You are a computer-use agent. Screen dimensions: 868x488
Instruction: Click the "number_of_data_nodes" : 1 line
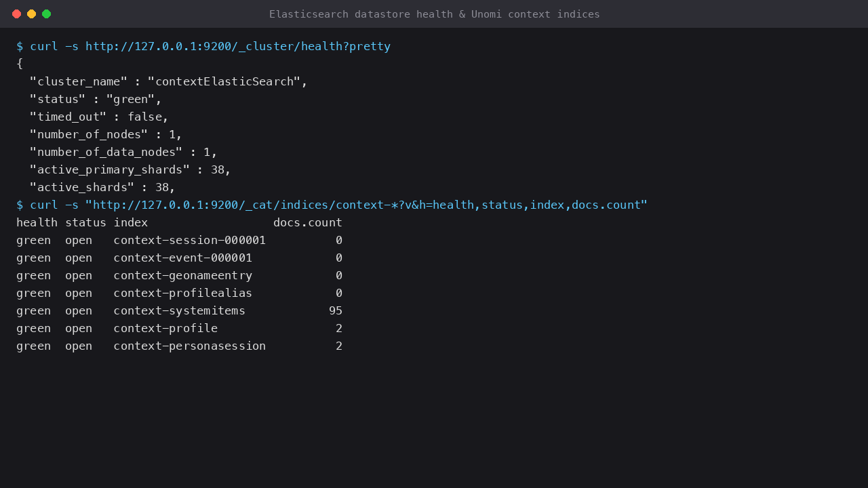coord(123,152)
